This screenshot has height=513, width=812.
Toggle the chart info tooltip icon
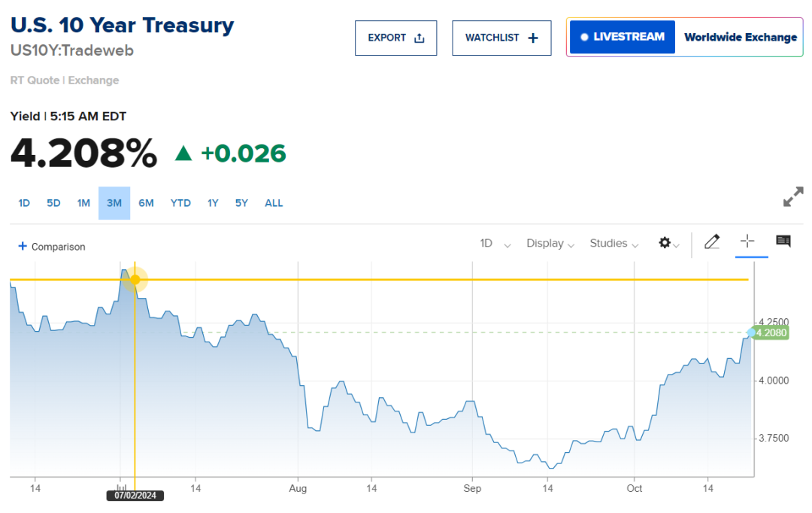(783, 241)
